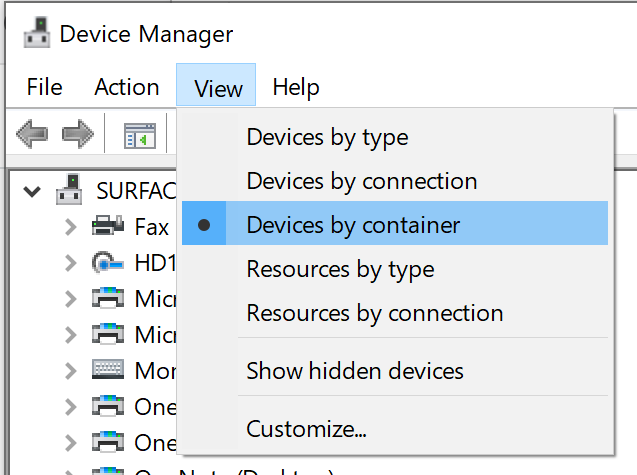The image size is (637, 475).
Task: Select the SURFACE computer root icon
Action: pos(69,190)
